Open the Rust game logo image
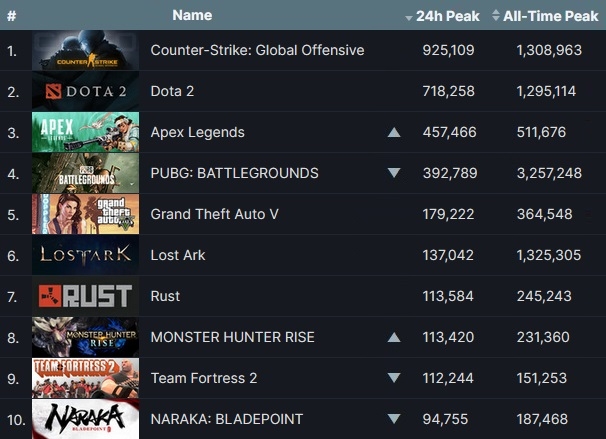Image resolution: width=606 pixels, height=439 pixels. click(85, 296)
